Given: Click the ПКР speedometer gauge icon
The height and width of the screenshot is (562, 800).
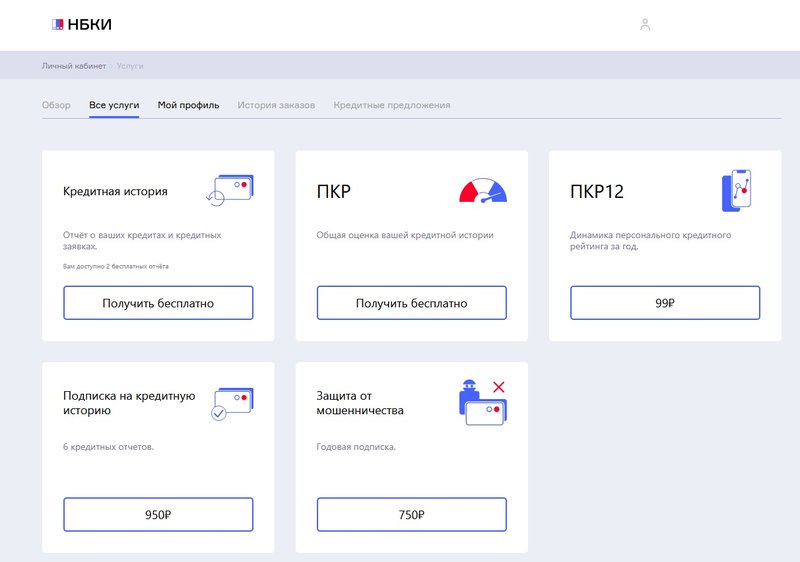Looking at the screenshot, I should coord(482,190).
